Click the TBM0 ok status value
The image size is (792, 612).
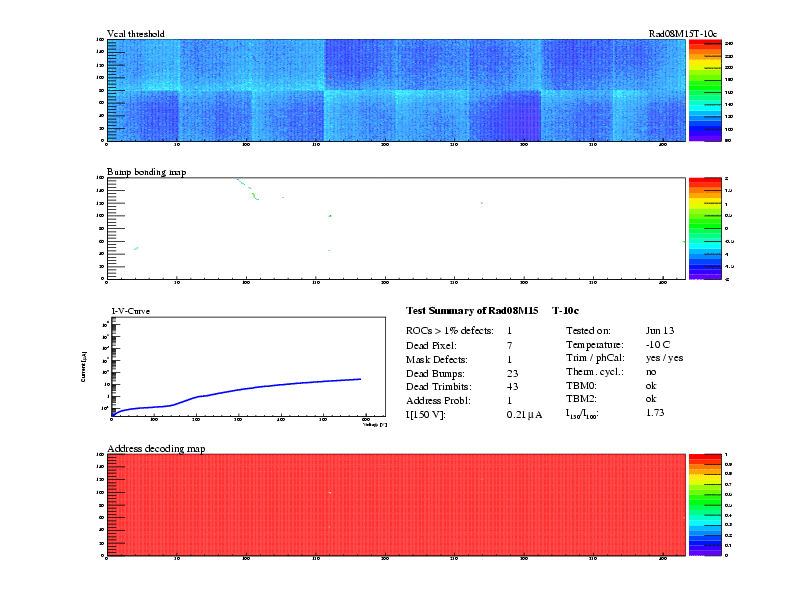click(x=651, y=385)
